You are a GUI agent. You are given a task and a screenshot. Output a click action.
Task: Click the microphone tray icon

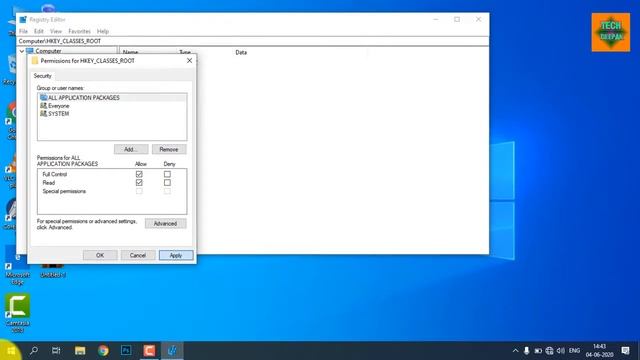[527, 351]
